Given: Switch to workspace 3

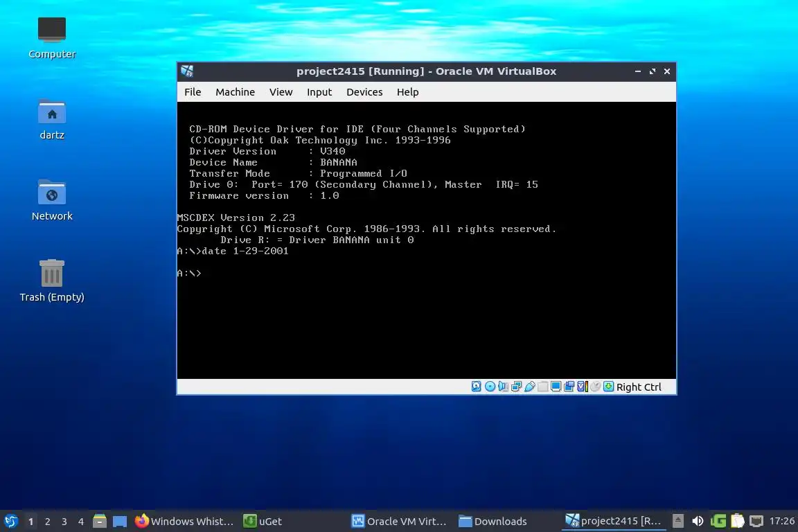Looking at the screenshot, I should [x=64, y=522].
